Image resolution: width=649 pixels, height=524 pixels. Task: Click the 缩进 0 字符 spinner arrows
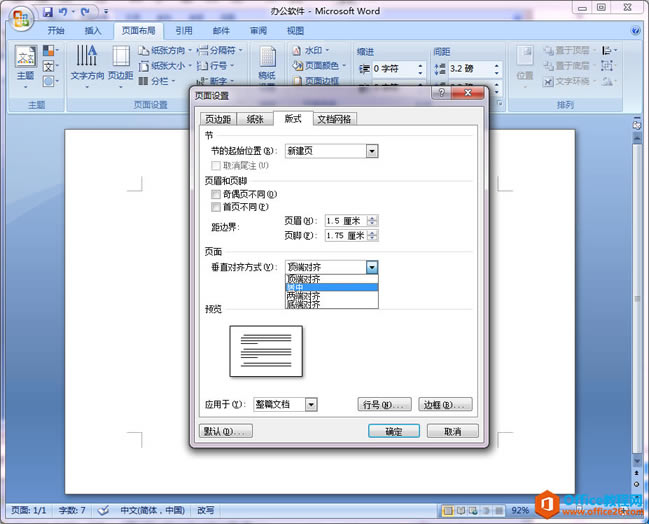click(x=421, y=69)
